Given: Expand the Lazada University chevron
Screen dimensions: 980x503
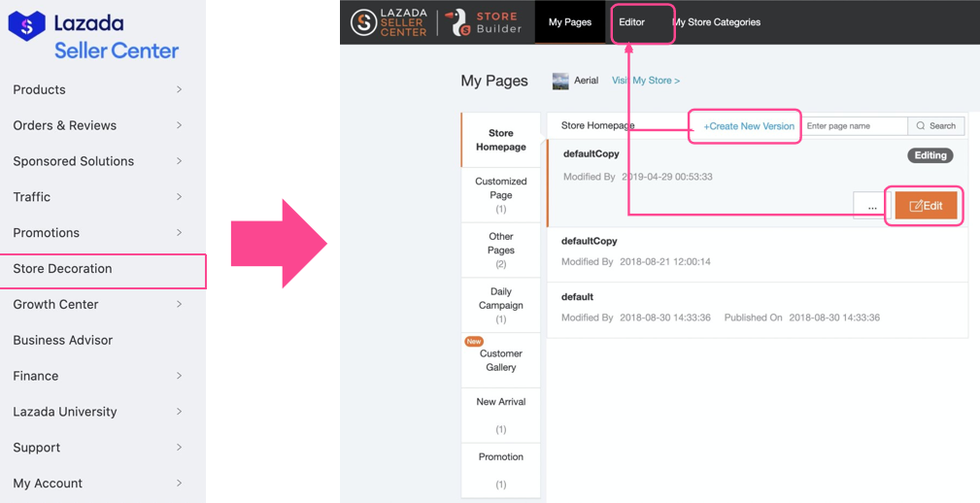Looking at the screenshot, I should click(x=179, y=412).
